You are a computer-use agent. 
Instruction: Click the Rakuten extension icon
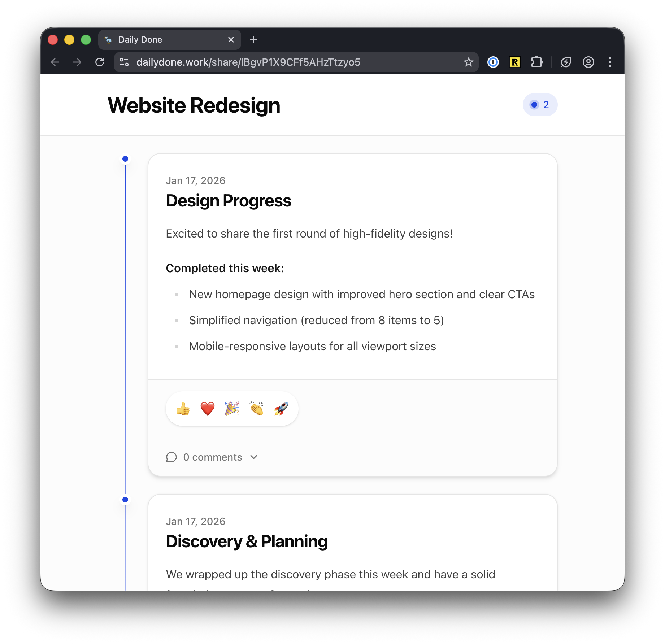pyautogui.click(x=514, y=62)
